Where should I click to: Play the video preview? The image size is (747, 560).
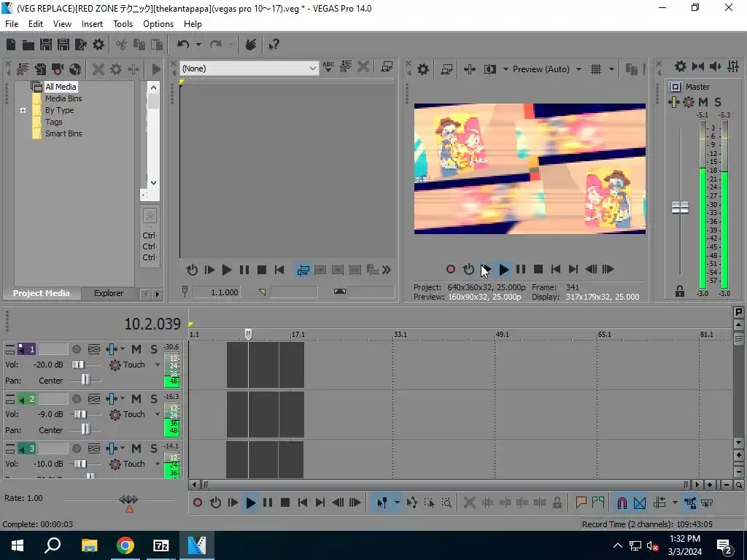[503, 270]
